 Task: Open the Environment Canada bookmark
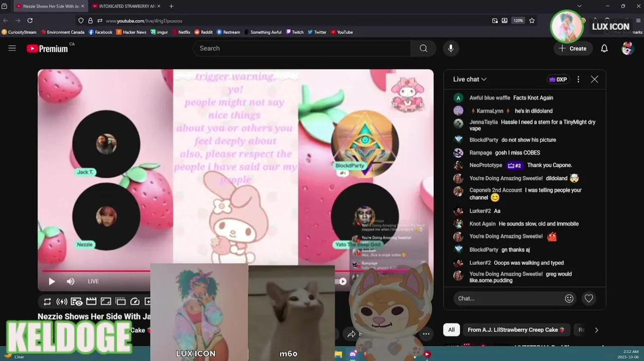[x=63, y=32]
